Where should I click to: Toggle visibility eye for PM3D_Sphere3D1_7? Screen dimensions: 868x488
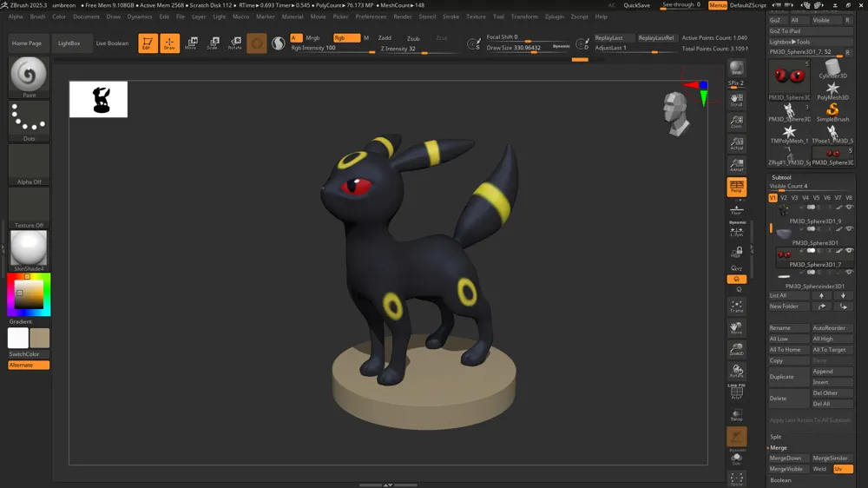click(x=849, y=251)
